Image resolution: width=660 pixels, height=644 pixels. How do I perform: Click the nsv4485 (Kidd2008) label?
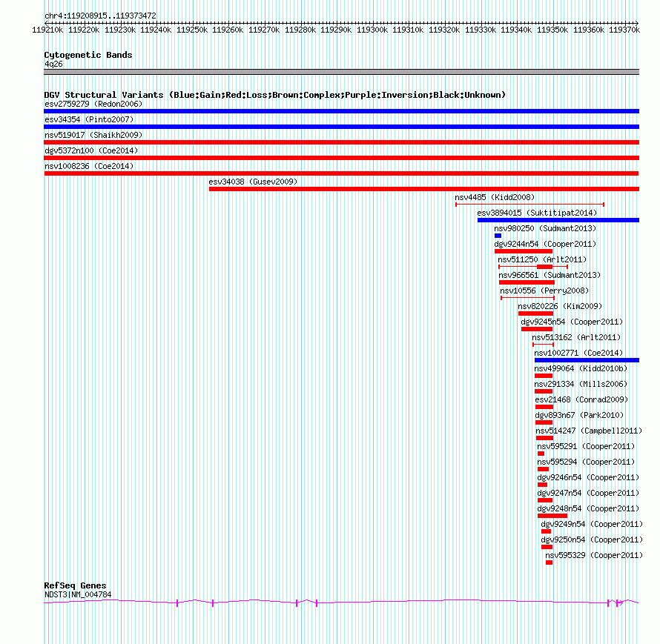(x=495, y=197)
